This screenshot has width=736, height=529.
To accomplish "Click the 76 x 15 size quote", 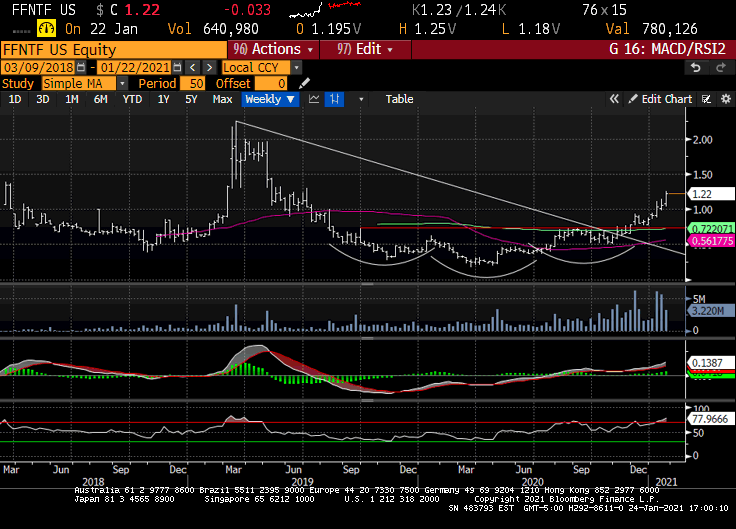I will tap(604, 10).
